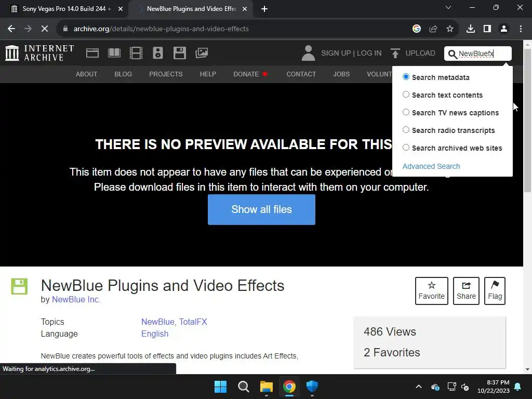
Task: Open taskbar Search
Action: tap(244, 387)
